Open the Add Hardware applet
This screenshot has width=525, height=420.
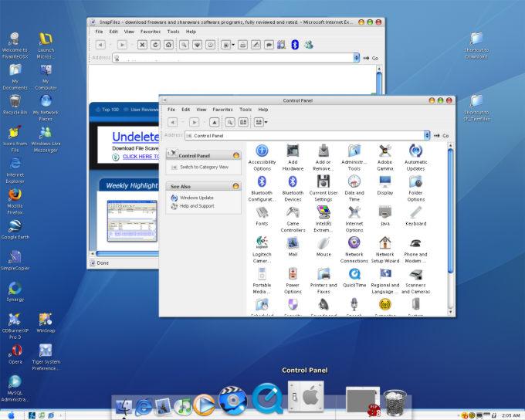[x=293, y=157]
